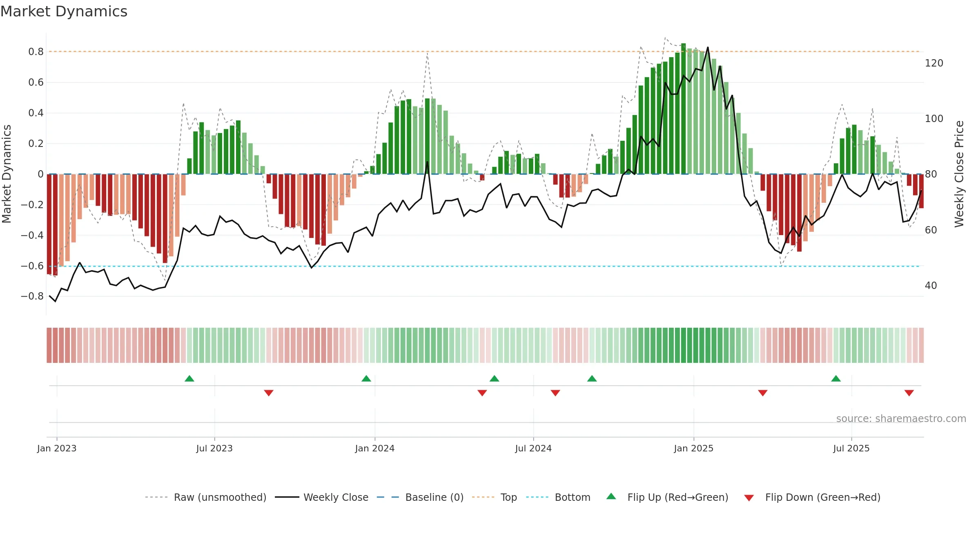This screenshot has height=551, width=980.
Task: Click the Jul 2024 x-axis label
Action: (533, 448)
